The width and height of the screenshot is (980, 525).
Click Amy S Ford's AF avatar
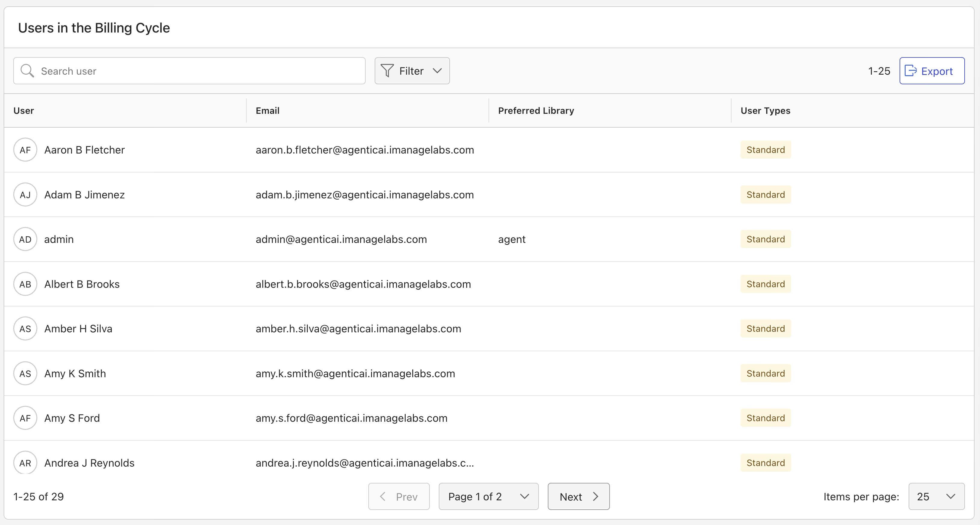[25, 418]
